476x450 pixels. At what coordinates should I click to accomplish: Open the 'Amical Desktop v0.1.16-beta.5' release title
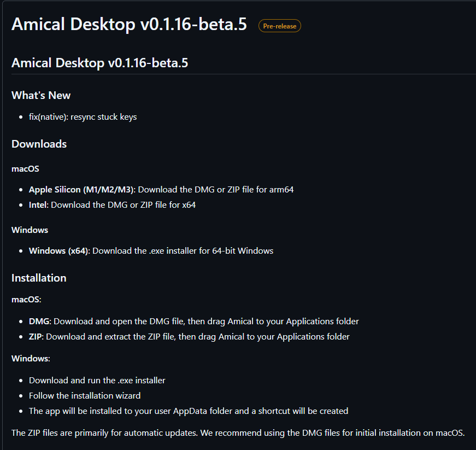(130, 24)
